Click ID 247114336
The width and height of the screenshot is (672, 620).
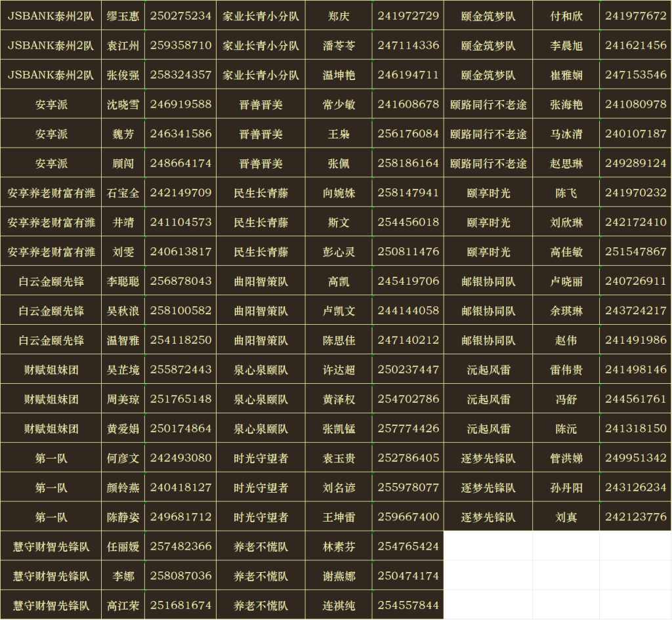(x=408, y=45)
